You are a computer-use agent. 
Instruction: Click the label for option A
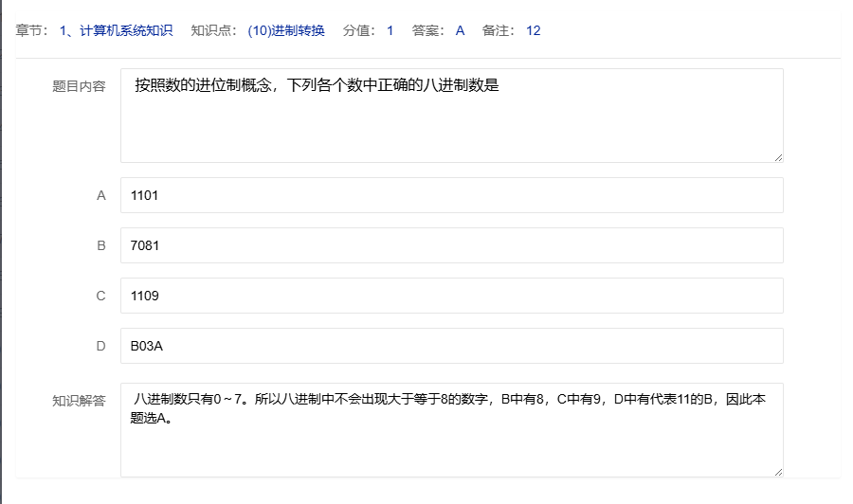[x=101, y=195]
